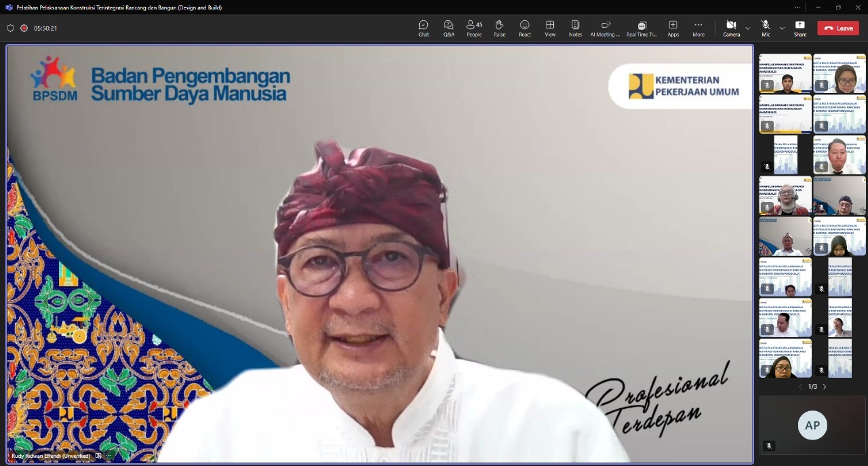This screenshot has height=466, width=868.
Task: Click the shield security icon
Action: pyautogui.click(x=10, y=28)
